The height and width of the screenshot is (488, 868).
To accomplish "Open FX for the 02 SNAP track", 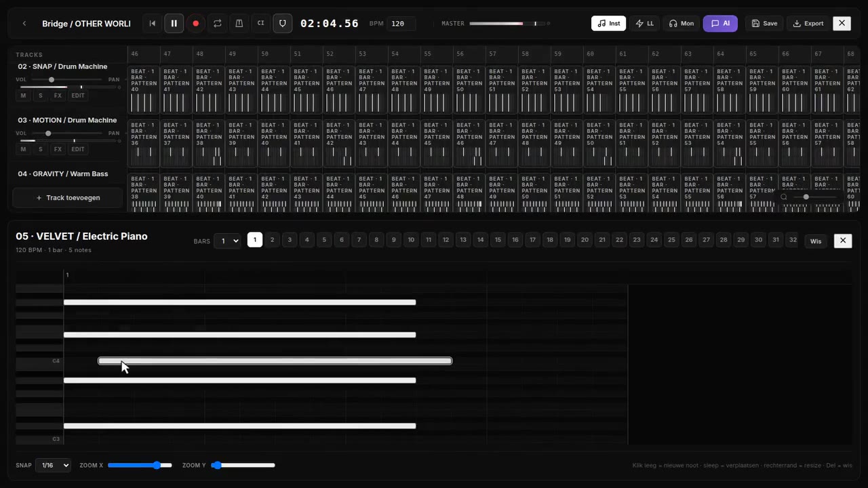I will coord(58,96).
